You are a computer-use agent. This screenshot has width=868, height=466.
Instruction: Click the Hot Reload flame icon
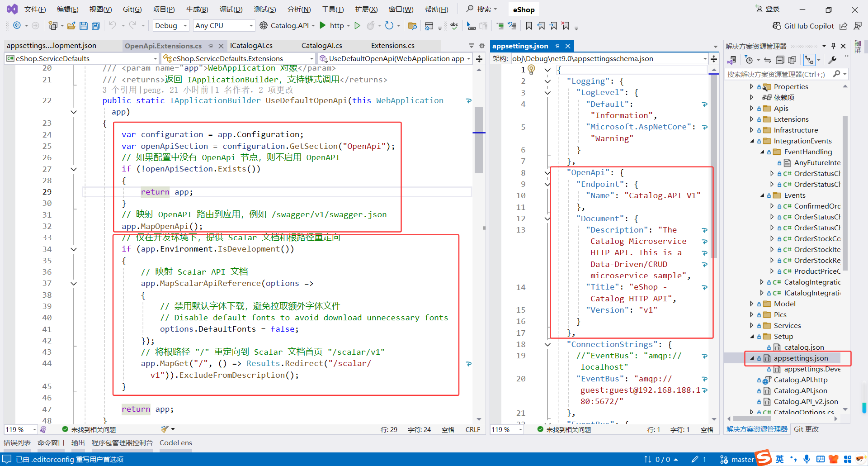pyautogui.click(x=371, y=26)
